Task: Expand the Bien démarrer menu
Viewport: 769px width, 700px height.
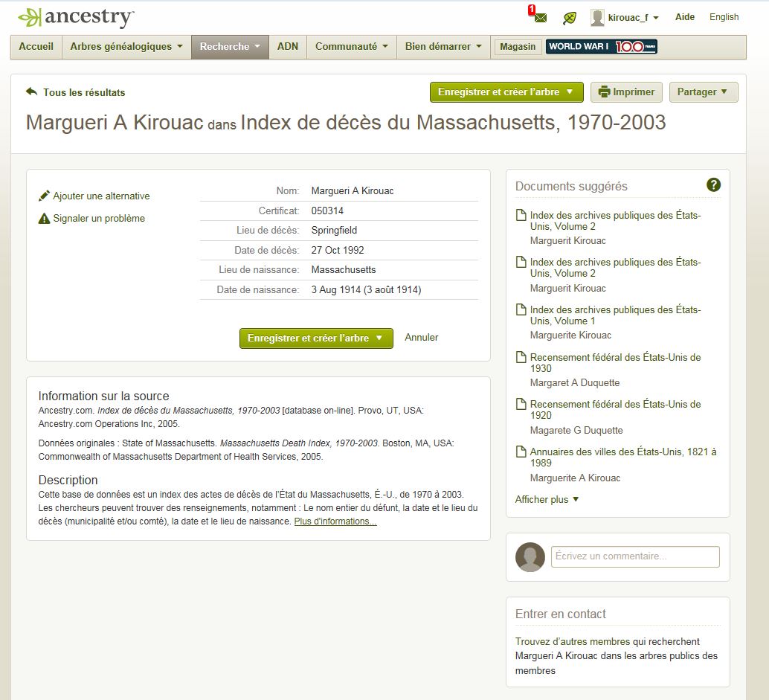Action: pyautogui.click(x=443, y=47)
